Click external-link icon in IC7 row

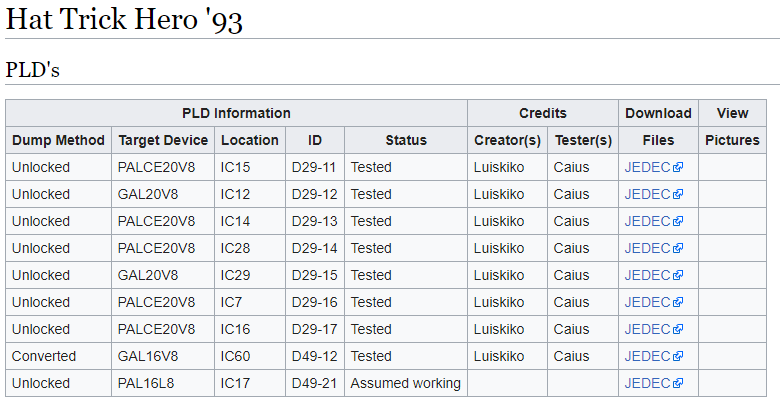[678, 302]
